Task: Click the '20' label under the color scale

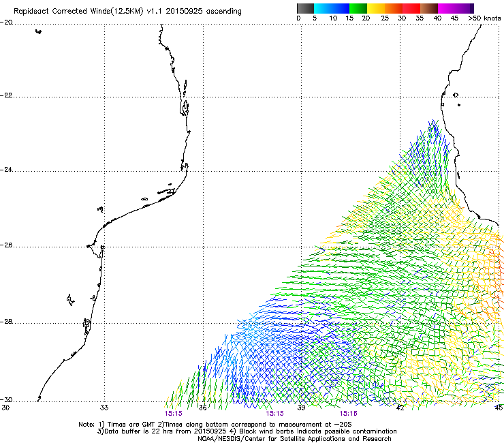Action: click(x=366, y=18)
